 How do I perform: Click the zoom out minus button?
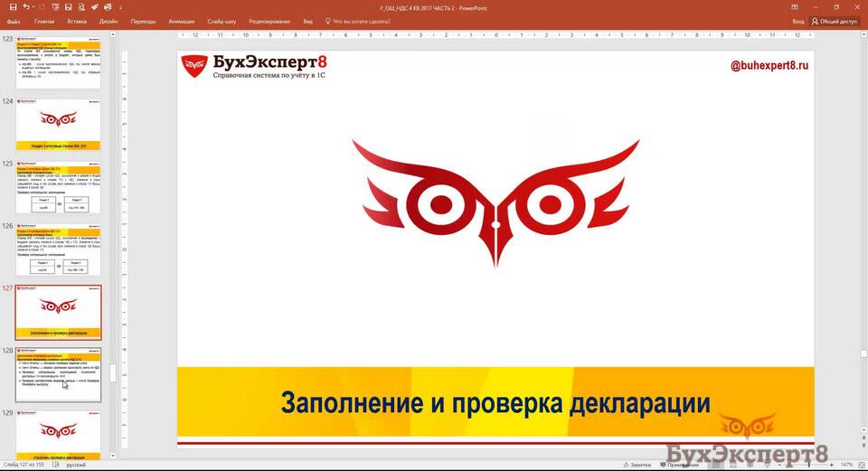[779, 465]
